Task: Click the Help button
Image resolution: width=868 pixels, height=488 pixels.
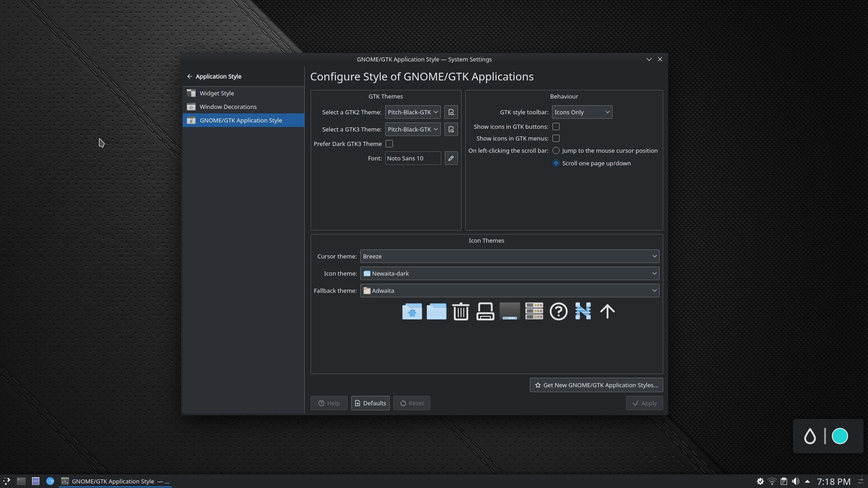Action: point(329,403)
